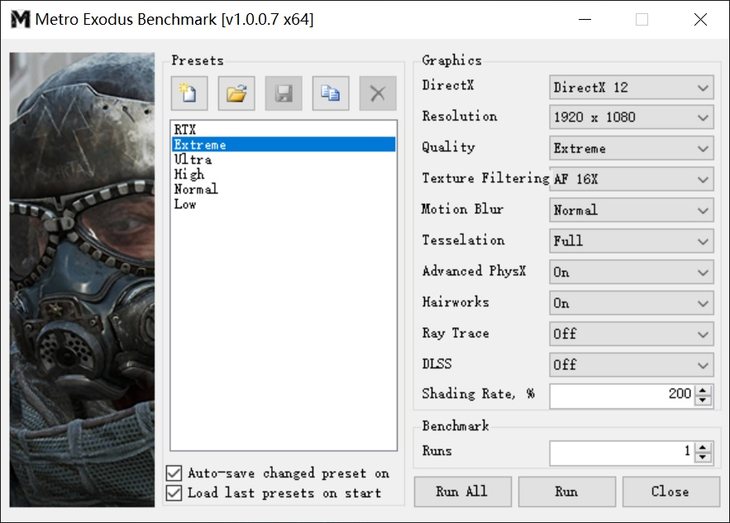This screenshot has width=730, height=523.
Task: Click the Open preset folder icon
Action: 237,93
